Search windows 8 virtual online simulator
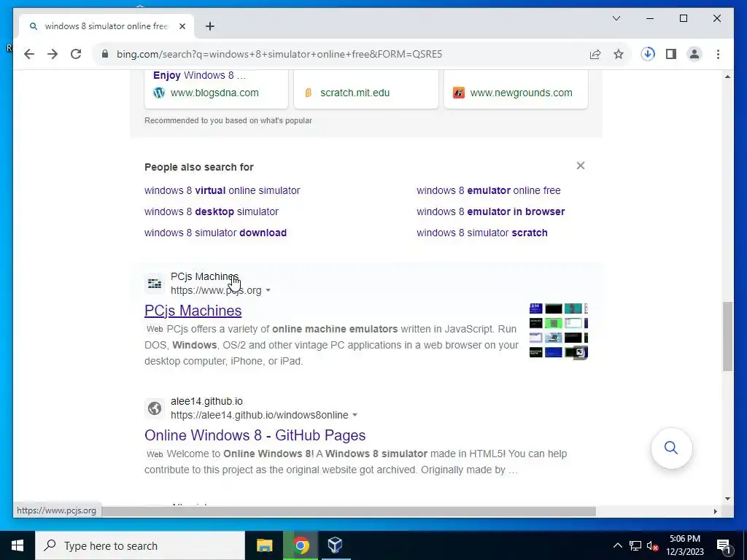 pyautogui.click(x=222, y=190)
